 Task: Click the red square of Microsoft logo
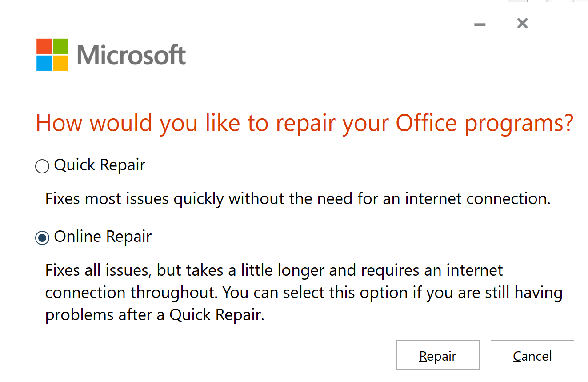44,46
